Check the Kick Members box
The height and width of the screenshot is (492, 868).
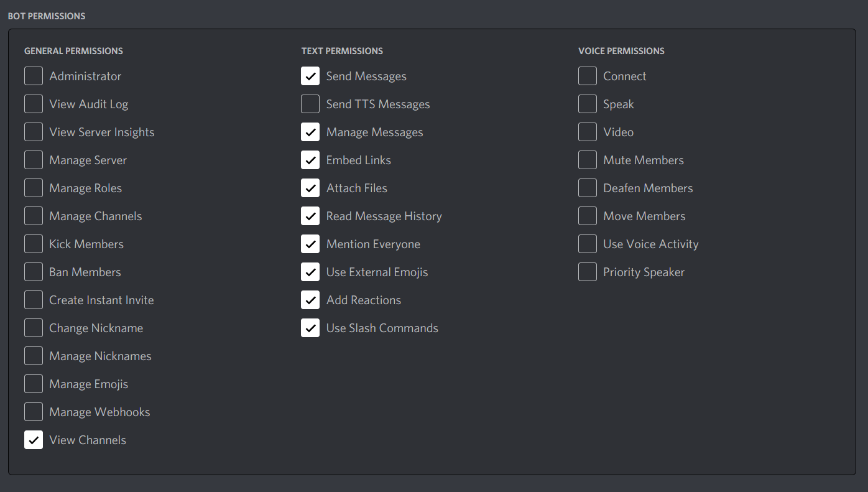pyautogui.click(x=34, y=244)
